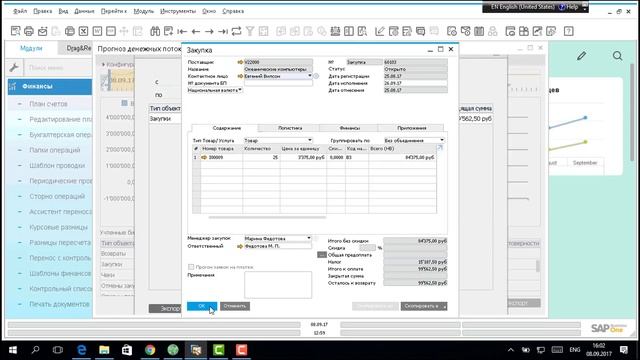Click the OK button in Закупка
This screenshot has height=360, width=640.
202,306
